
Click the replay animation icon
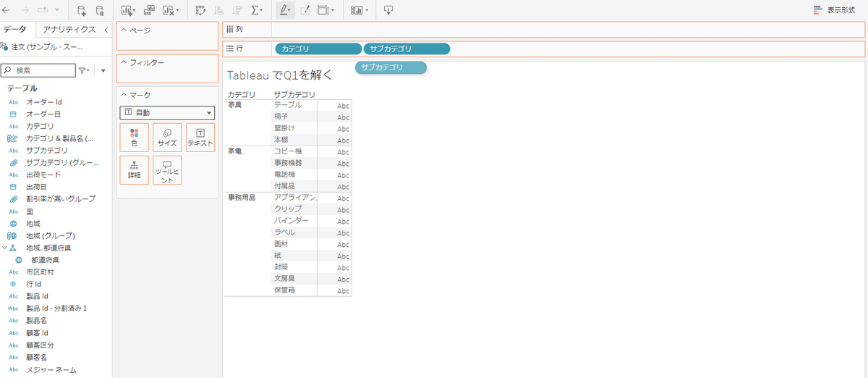tap(42, 10)
